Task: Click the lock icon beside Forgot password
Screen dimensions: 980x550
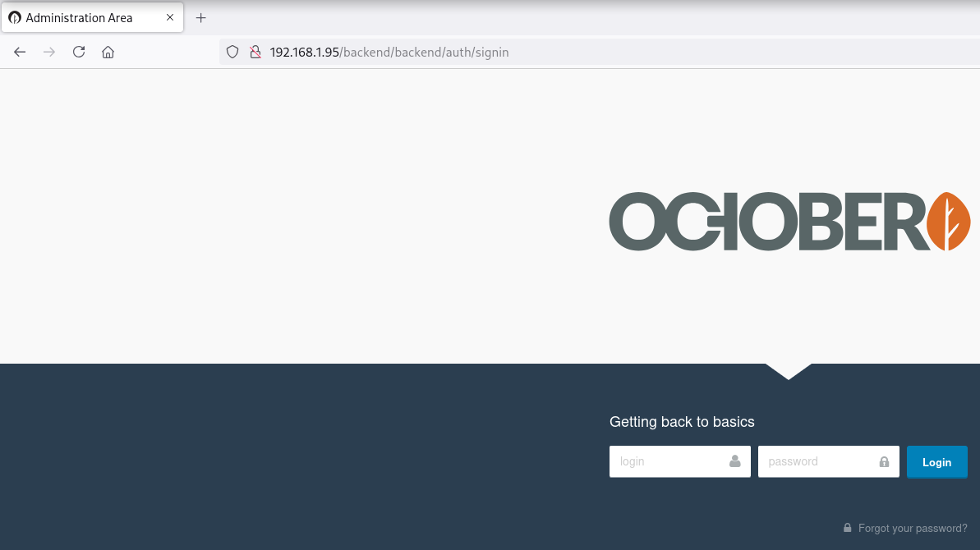Action: (847, 528)
